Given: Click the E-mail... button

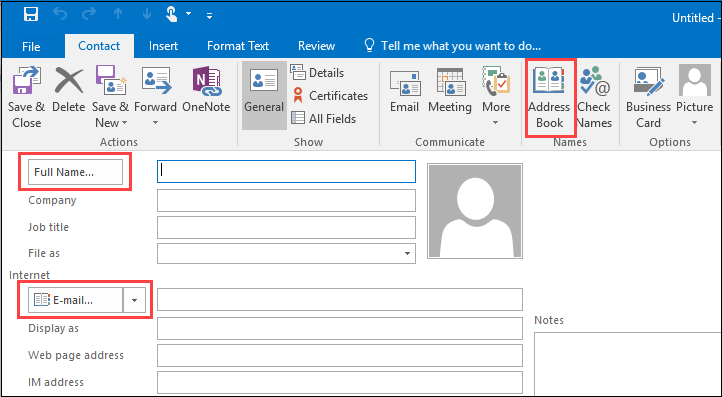Looking at the screenshot, I should click(76, 300).
